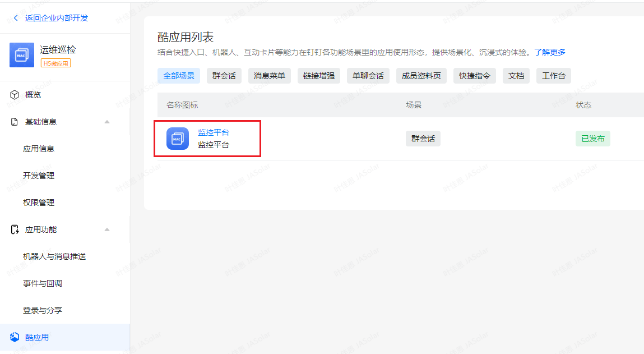Image resolution: width=644 pixels, height=354 pixels.
Task: Go to 应用信息 in sidebar
Action: tap(39, 149)
